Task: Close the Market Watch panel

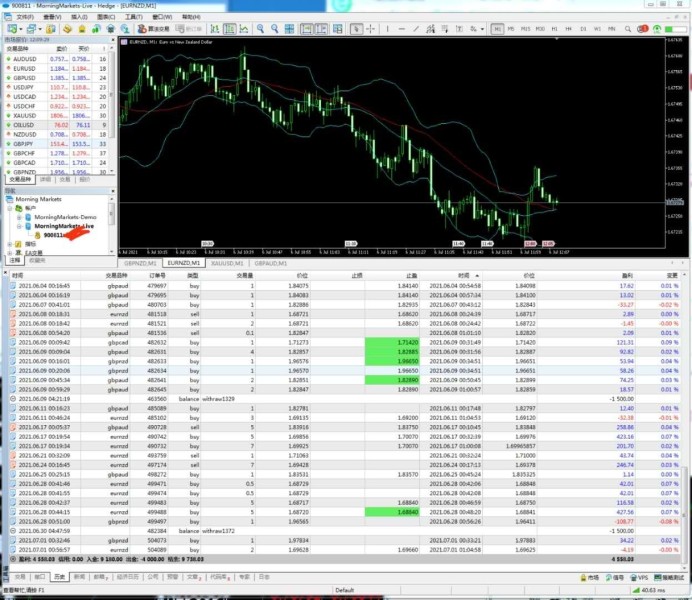Action: pos(113,40)
